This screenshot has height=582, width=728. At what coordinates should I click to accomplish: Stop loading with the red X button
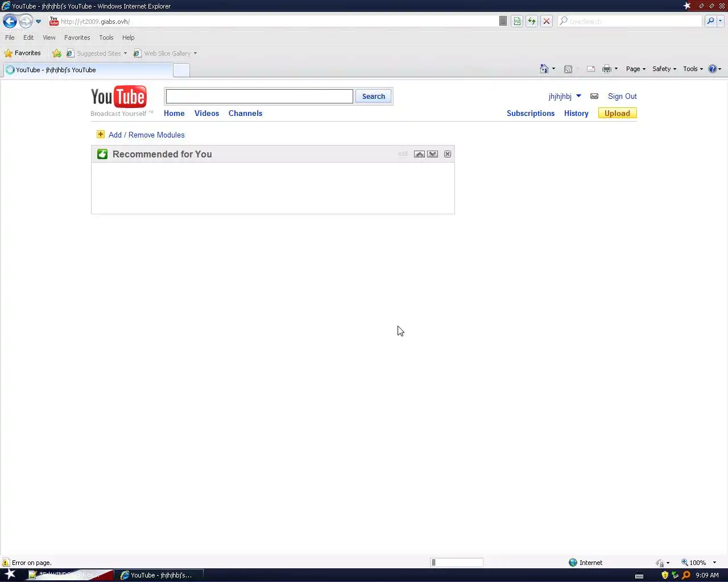547,21
